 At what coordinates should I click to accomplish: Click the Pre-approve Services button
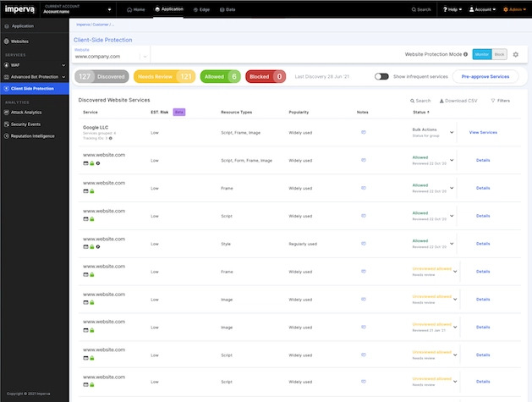pos(486,76)
